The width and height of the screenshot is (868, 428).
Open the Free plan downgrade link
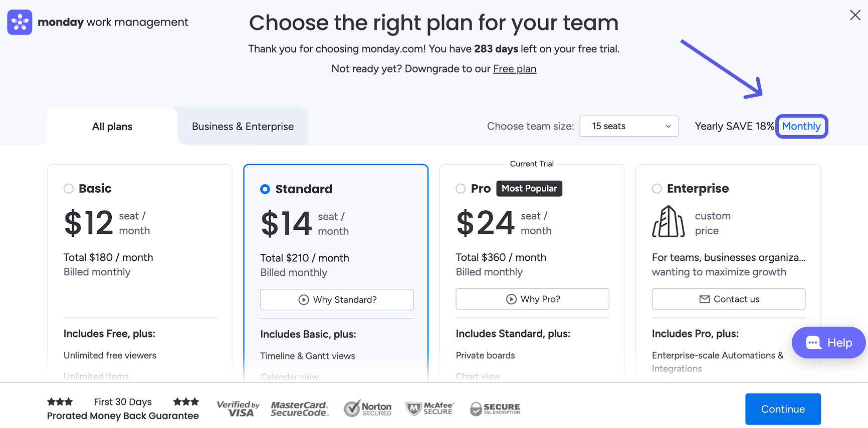514,69
